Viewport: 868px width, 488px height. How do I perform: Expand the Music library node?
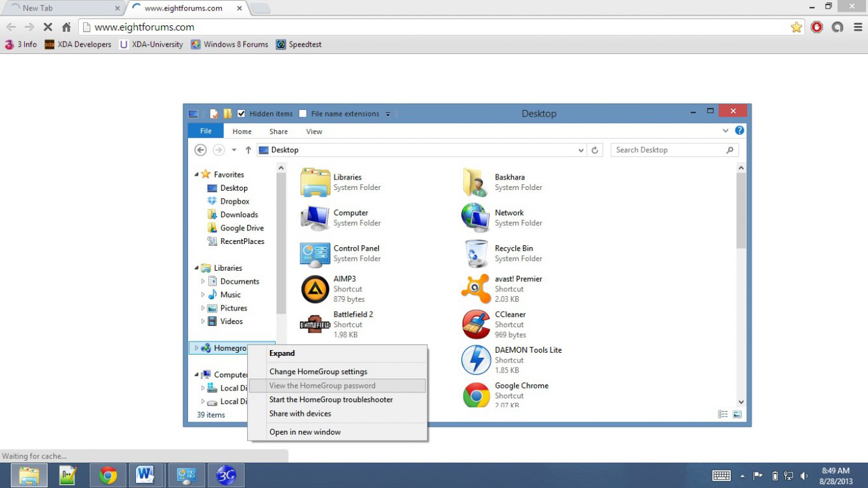coord(203,295)
